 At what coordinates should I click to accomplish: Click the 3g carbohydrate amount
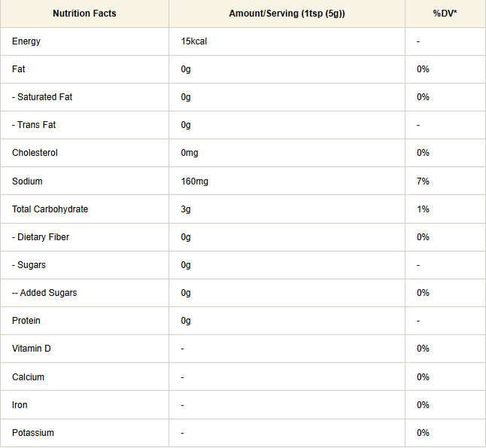click(x=186, y=209)
